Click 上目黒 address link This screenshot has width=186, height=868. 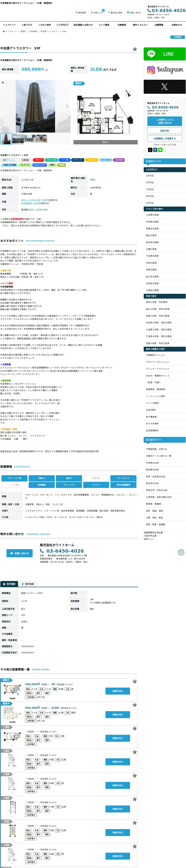(x=38, y=210)
